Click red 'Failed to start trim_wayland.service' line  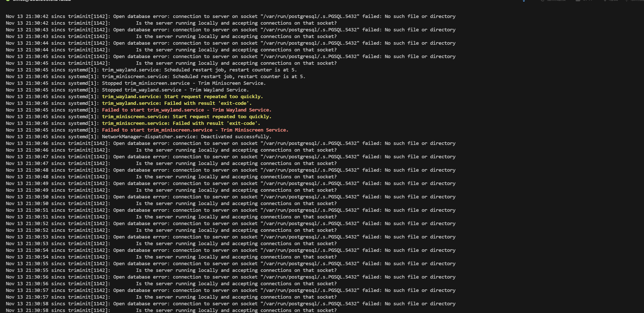[186, 110]
